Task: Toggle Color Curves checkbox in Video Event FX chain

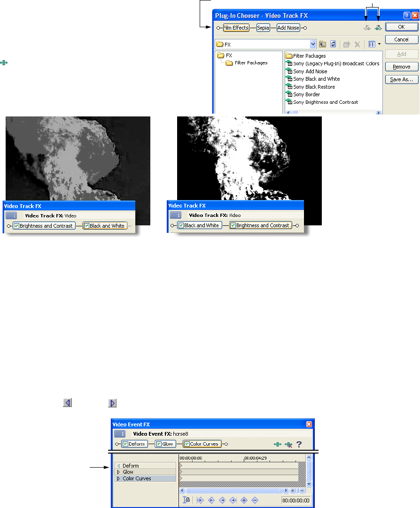Action: [187, 444]
